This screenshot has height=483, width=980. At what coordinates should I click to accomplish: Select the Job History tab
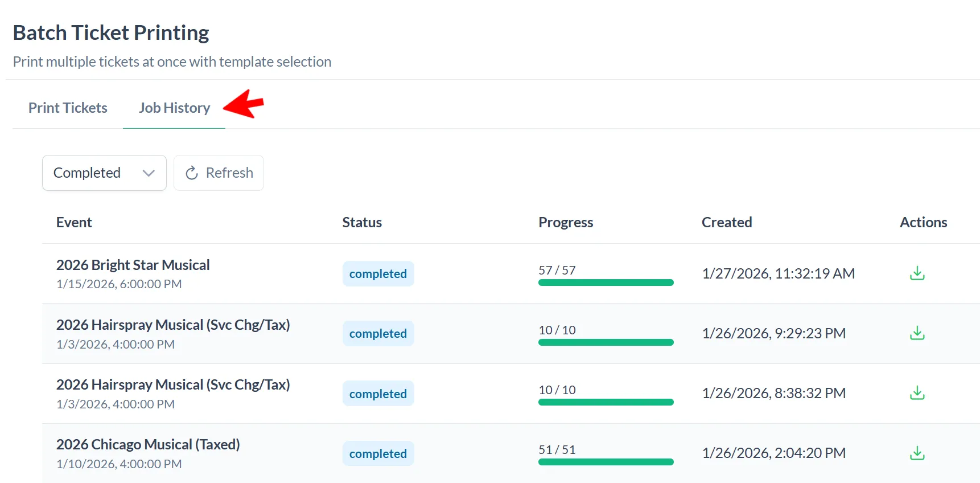pyautogui.click(x=174, y=108)
